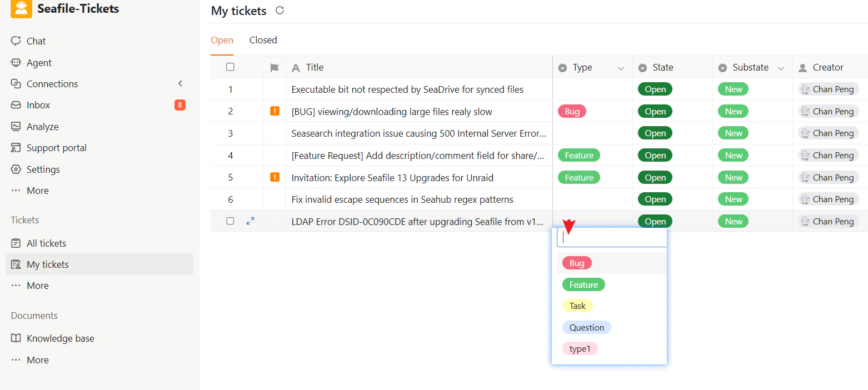Click the Type column header label
This screenshot has height=390, width=868.
pyautogui.click(x=582, y=67)
